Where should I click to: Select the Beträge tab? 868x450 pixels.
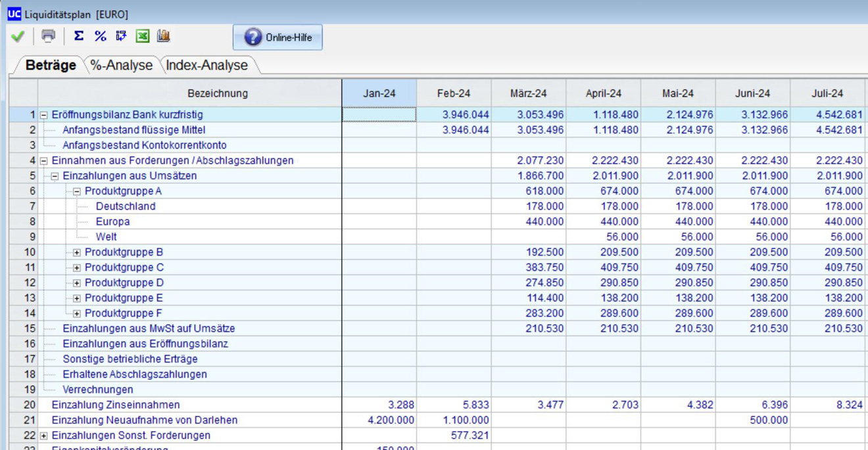pos(51,66)
